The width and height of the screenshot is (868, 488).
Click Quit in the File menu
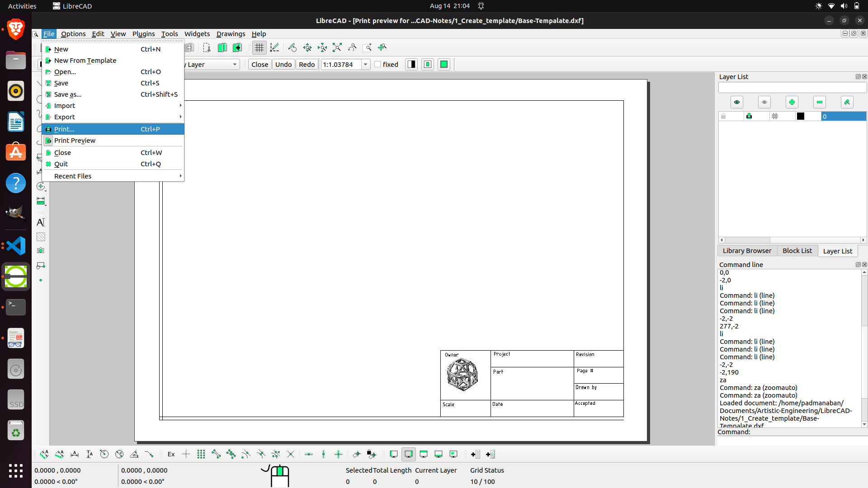click(113, 164)
